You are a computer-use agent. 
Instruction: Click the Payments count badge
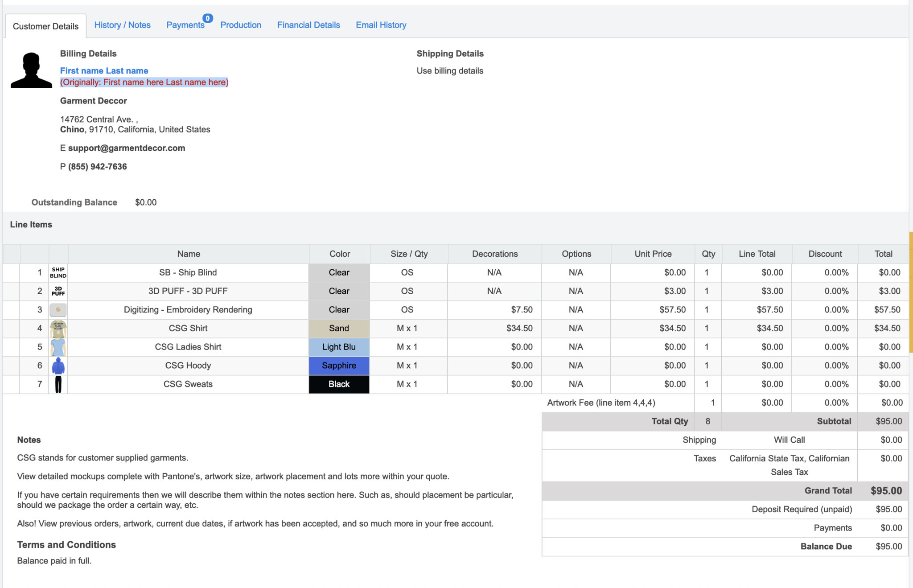pos(208,18)
